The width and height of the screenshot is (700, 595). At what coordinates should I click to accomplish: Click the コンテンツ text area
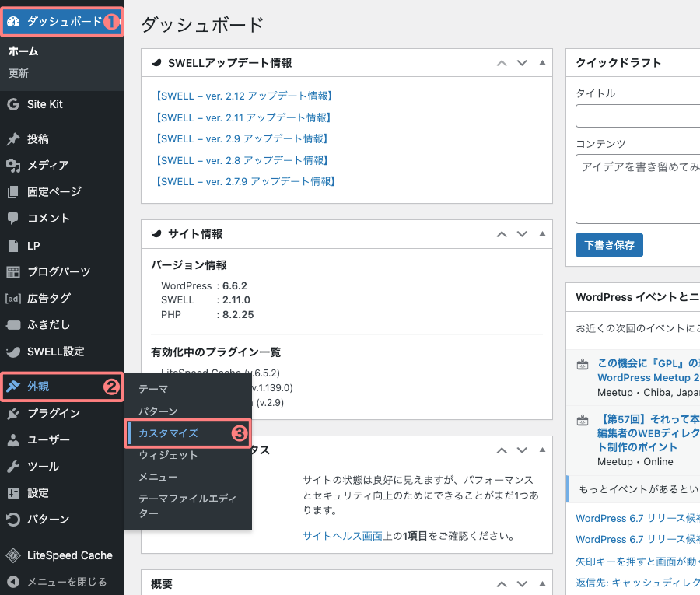point(638,189)
